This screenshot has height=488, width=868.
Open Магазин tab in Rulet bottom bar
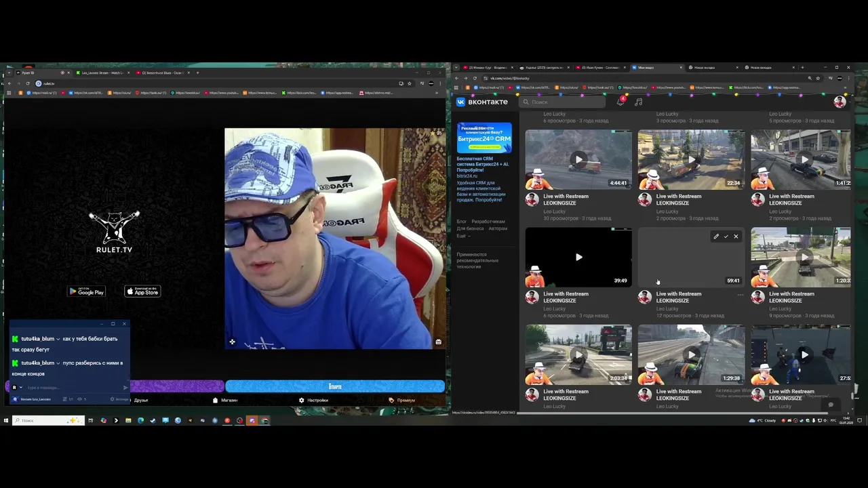click(225, 401)
